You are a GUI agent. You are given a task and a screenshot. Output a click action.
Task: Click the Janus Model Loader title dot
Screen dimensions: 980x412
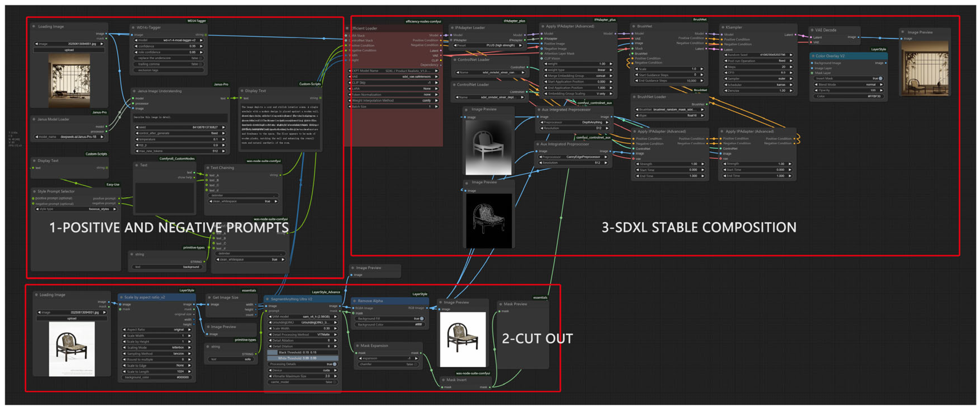(34, 119)
